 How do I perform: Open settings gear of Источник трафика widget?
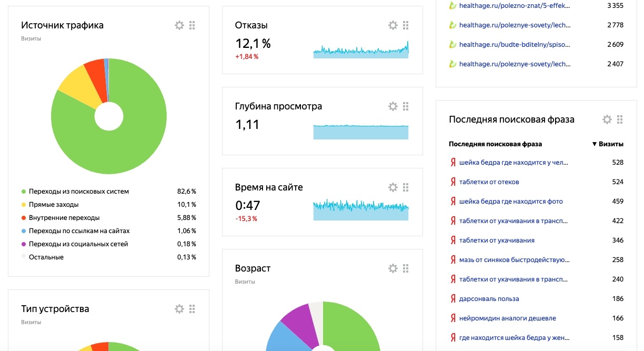pyautogui.click(x=179, y=25)
